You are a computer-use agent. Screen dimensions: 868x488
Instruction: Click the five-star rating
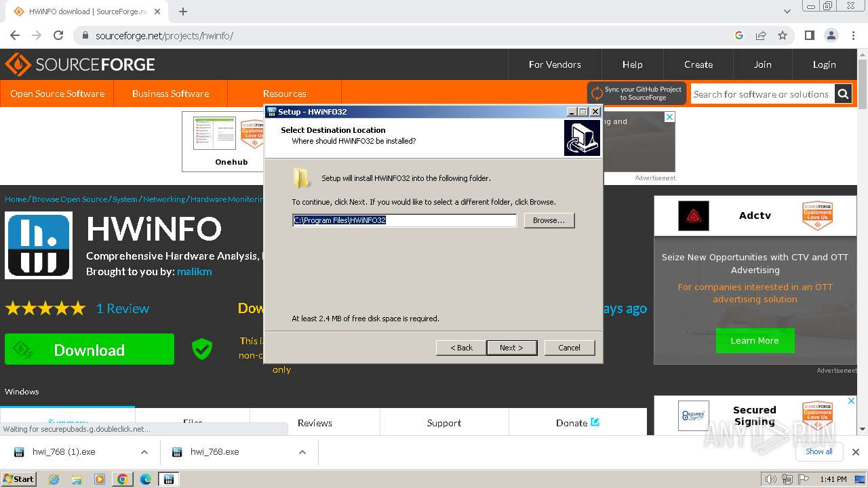(x=45, y=308)
